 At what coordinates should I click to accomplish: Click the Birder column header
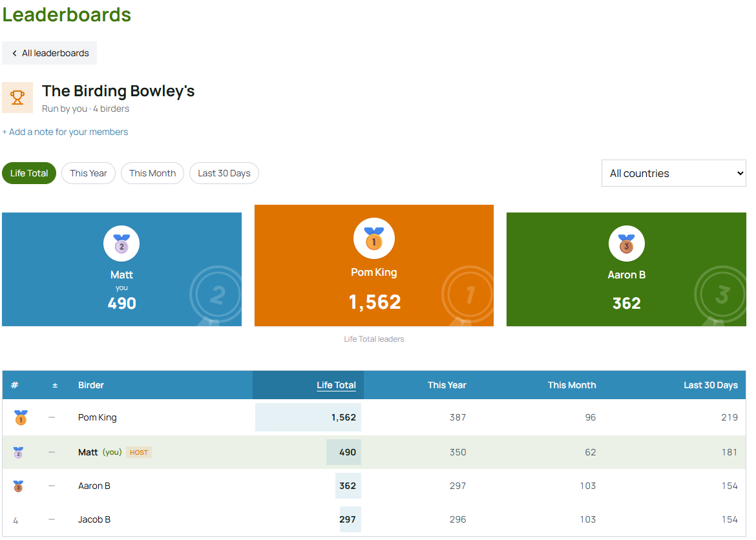click(91, 385)
